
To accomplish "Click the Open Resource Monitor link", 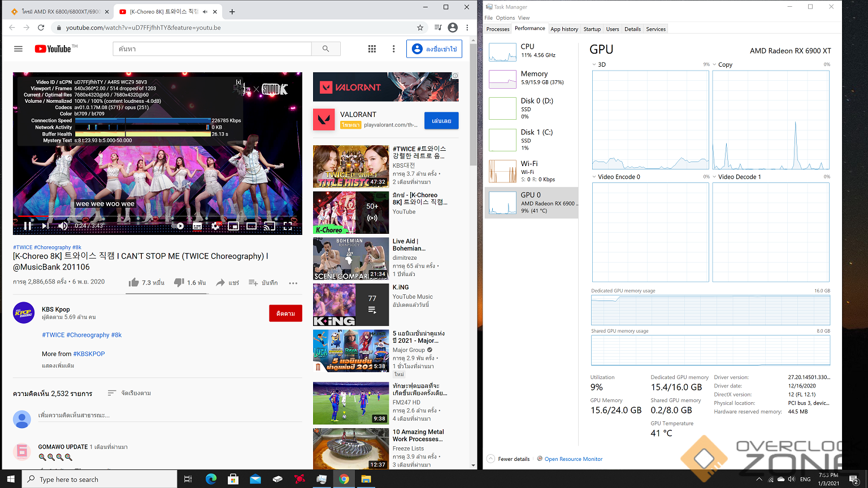I will (573, 459).
